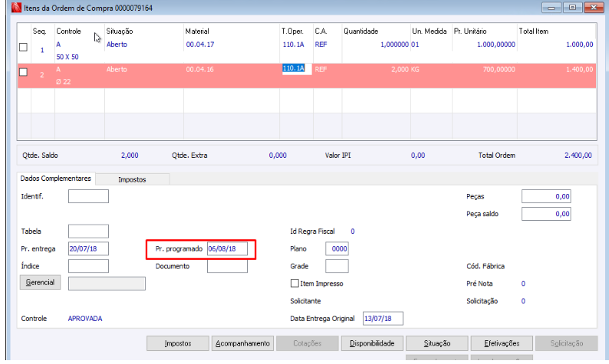The image size is (609, 364).
Task: Click the Pr. Unitário column header
Action: click(x=470, y=31)
